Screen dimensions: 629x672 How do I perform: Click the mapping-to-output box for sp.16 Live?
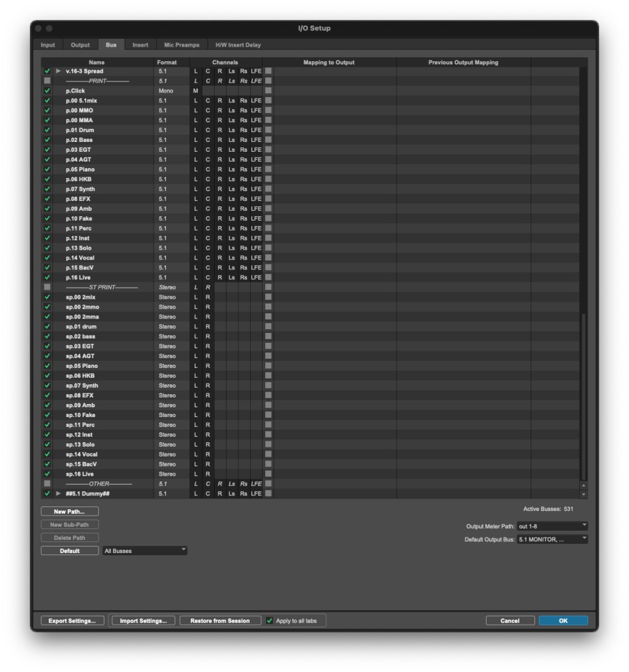(268, 474)
